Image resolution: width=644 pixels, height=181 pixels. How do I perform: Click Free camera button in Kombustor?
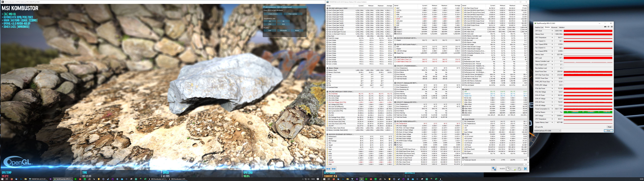coord(293,14)
